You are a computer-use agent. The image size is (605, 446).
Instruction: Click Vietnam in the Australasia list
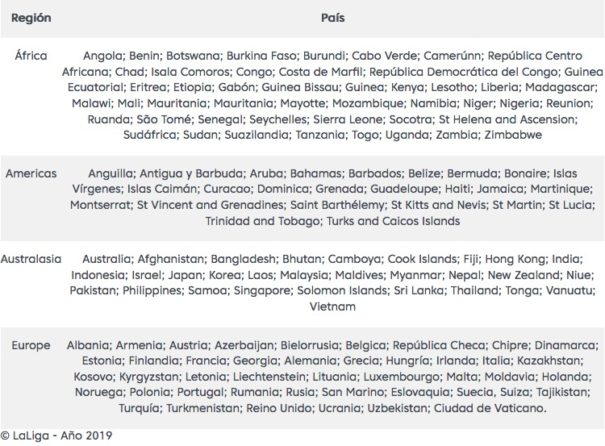pos(333,307)
